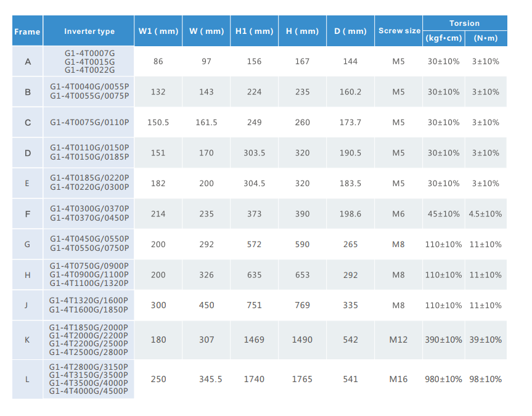Select frame A row label
Image resolution: width=532 pixels, height=416 pixels.
pyautogui.click(x=27, y=62)
